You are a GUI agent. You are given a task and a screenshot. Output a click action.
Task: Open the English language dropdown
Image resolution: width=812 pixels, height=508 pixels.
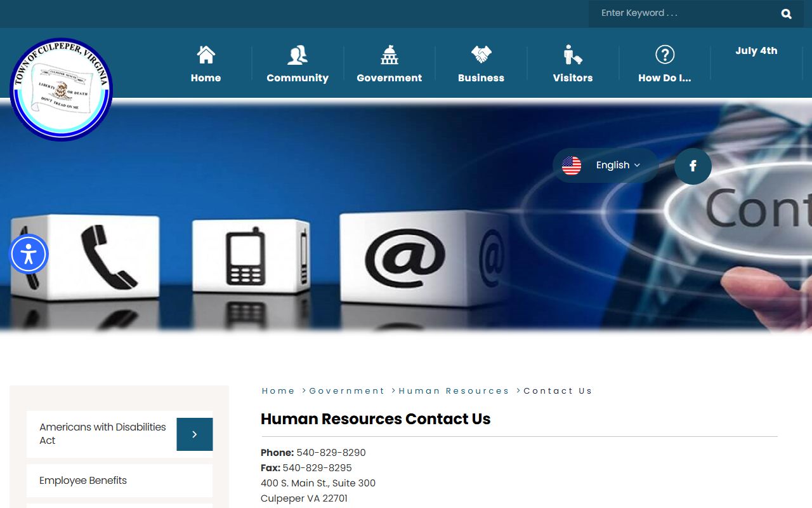point(618,165)
